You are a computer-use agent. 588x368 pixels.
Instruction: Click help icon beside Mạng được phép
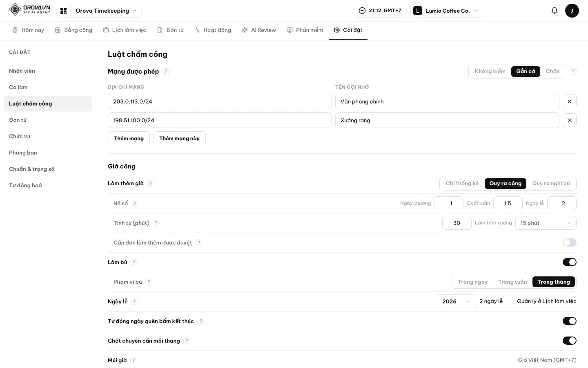click(166, 71)
